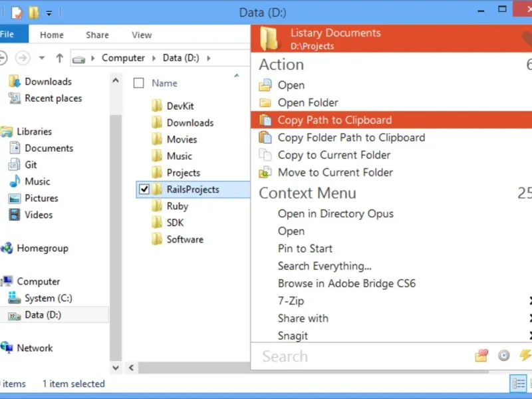This screenshot has height=399, width=532.
Task: Click the properties icon in title bar
Action: [x=16, y=13]
